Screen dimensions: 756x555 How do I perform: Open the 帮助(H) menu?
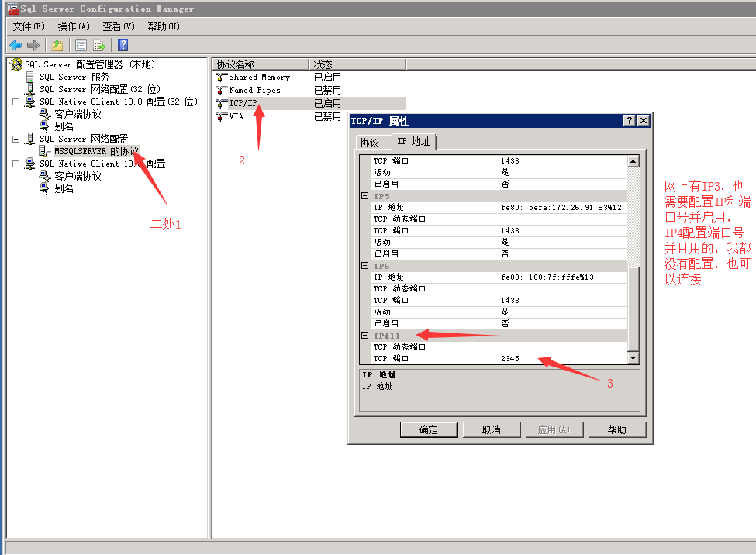pos(164,26)
